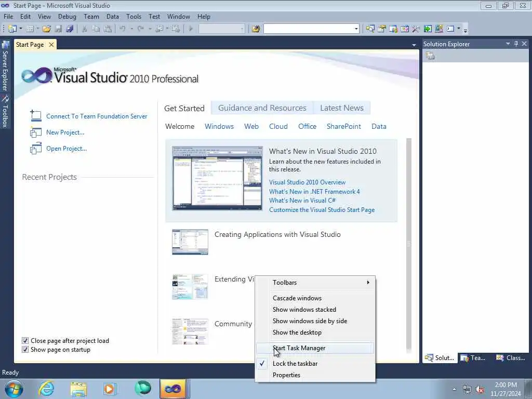
Task: Click the Command Window toolbar icon
Action: 450,29
